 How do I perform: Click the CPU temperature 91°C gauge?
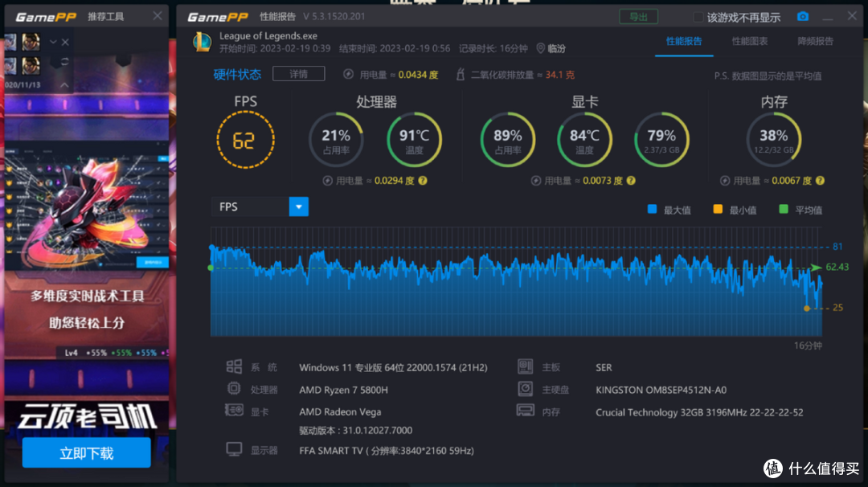pos(414,140)
